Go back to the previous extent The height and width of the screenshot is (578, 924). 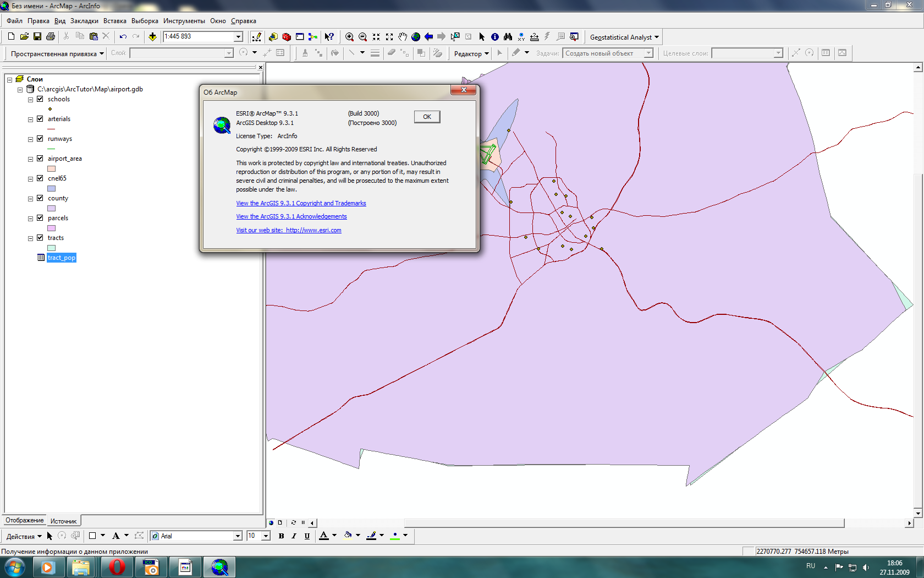point(428,36)
